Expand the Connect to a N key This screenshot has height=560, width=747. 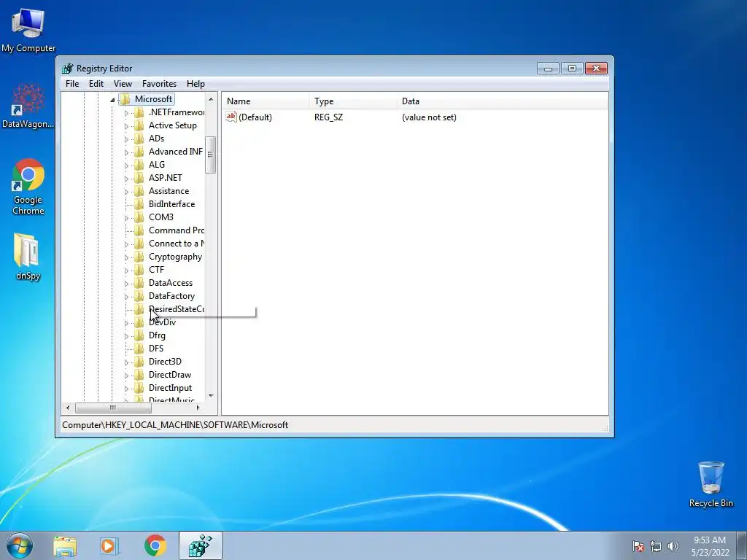tap(126, 244)
